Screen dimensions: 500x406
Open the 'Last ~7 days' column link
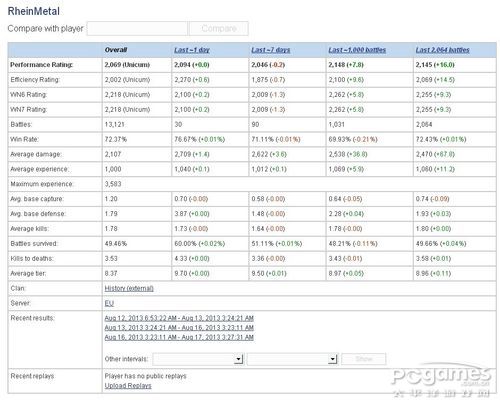click(271, 50)
